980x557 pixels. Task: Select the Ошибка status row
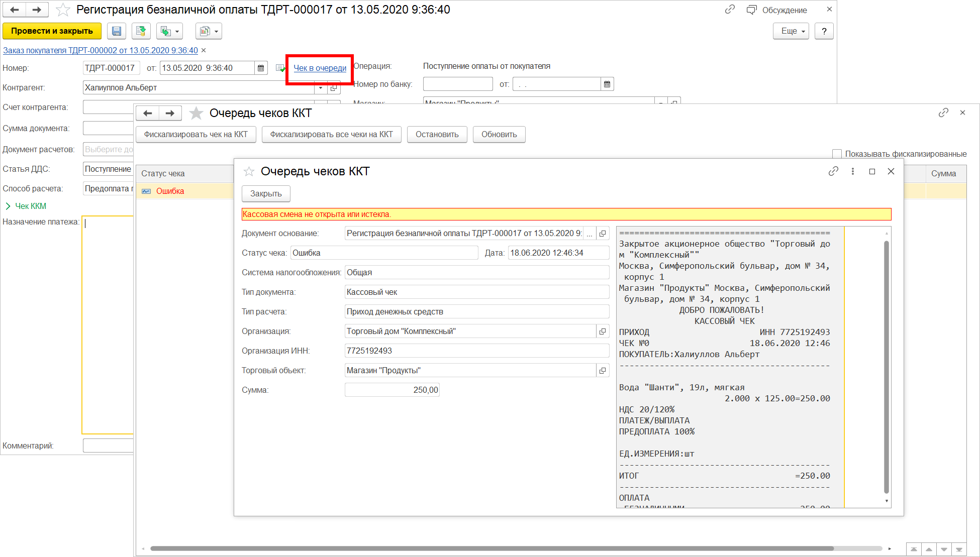pyautogui.click(x=170, y=191)
